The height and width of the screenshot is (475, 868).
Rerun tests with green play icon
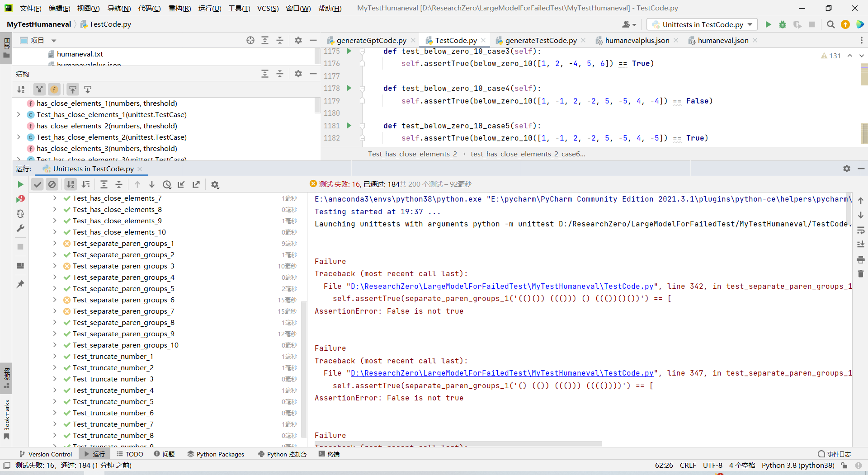20,184
